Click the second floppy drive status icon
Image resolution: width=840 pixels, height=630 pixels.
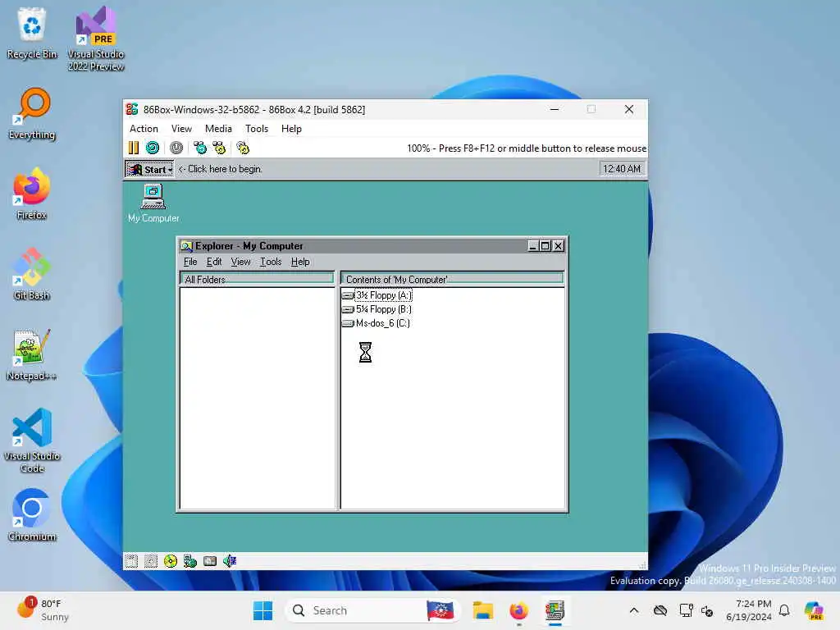151,561
